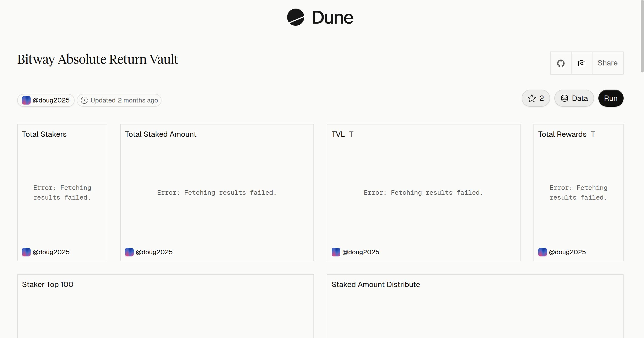Click avatar icon in Total Rewards card

543,252
